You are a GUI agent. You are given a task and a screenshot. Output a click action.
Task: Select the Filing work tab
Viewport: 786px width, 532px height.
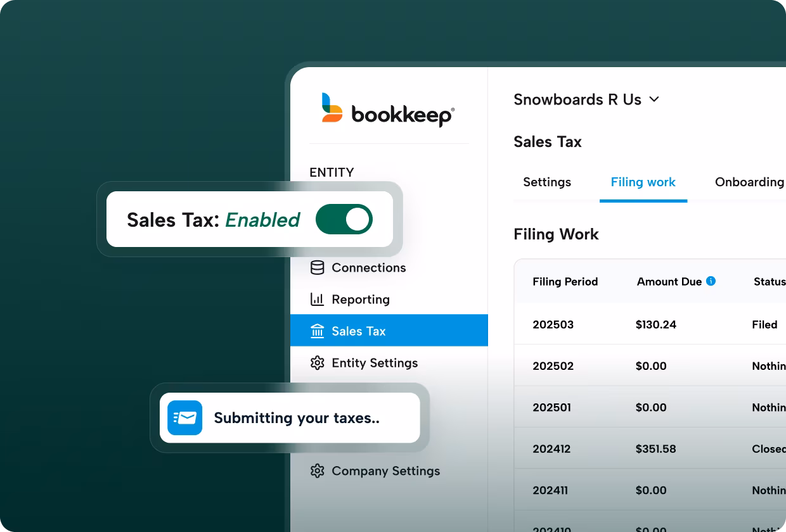pos(643,182)
